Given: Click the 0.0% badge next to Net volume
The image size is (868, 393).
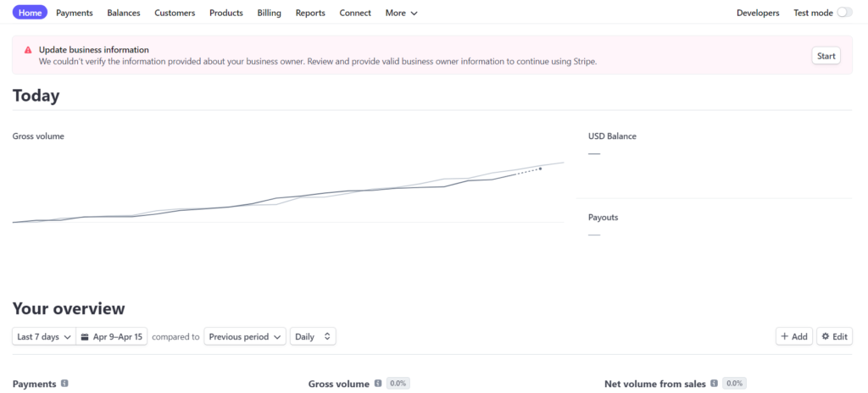Looking at the screenshot, I should (x=734, y=383).
